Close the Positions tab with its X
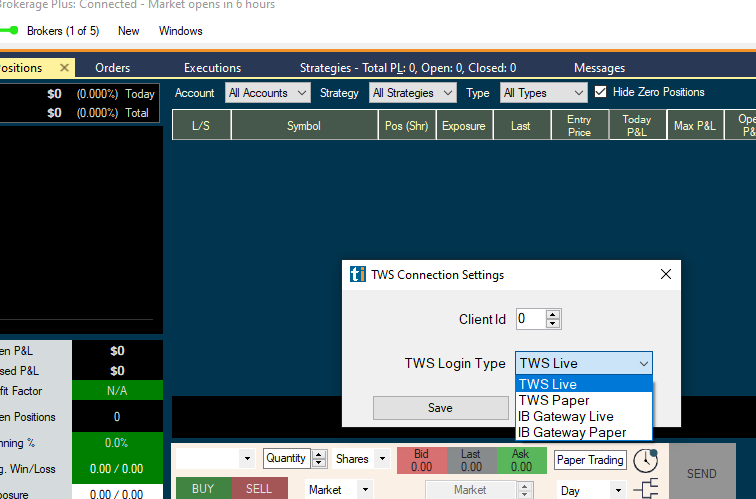The height and width of the screenshot is (499, 756). [x=64, y=67]
